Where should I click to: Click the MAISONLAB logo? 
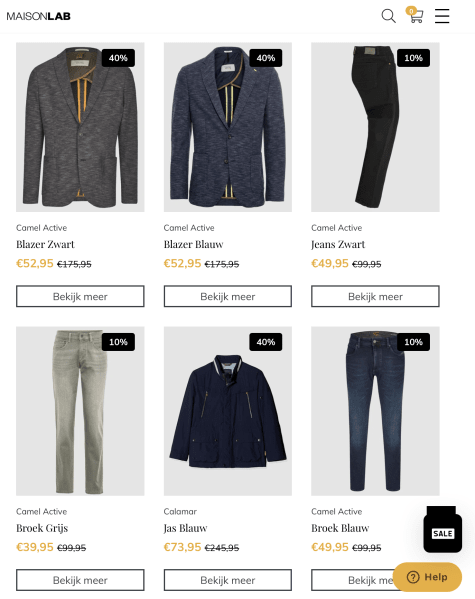point(39,16)
